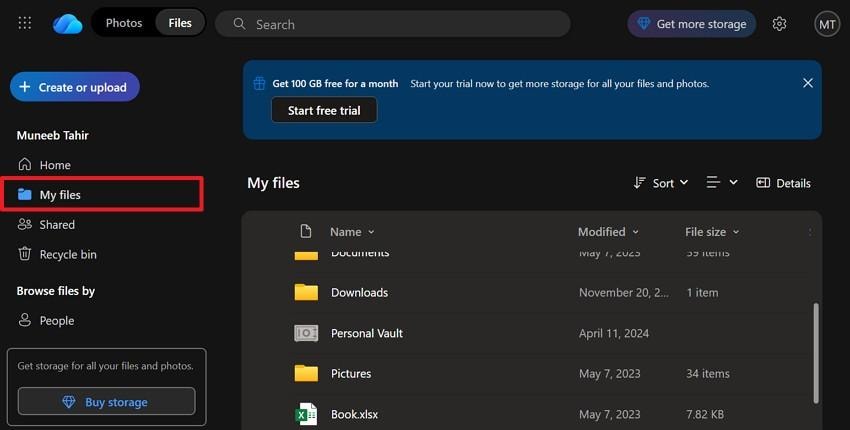Click the Home house icon
This screenshot has width=850, height=430.
point(24,164)
